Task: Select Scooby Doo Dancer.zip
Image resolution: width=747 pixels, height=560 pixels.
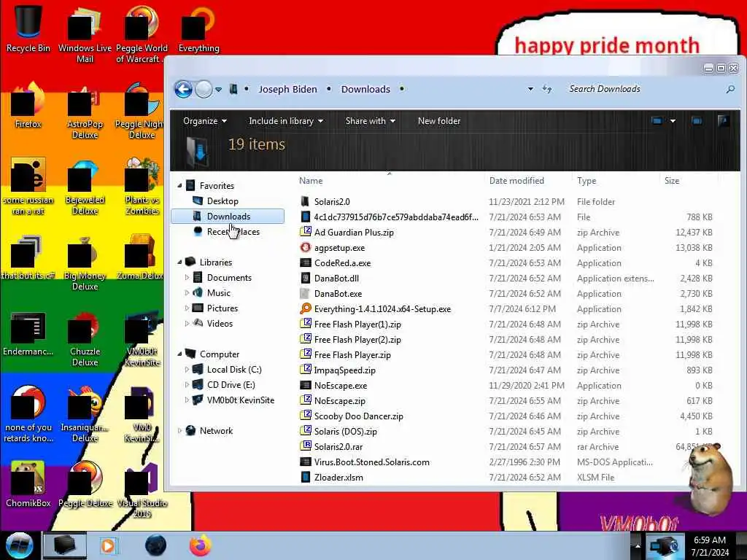Action: point(358,416)
